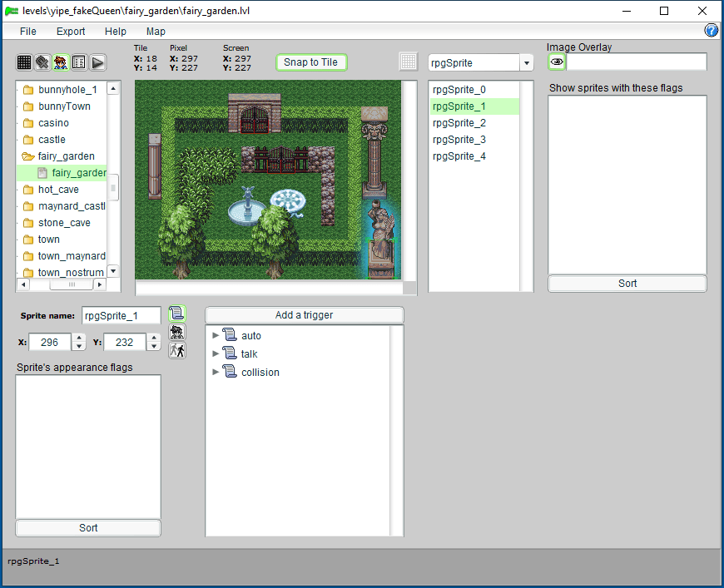Click the second mode icon beside the grid

pyautogui.click(x=42, y=62)
